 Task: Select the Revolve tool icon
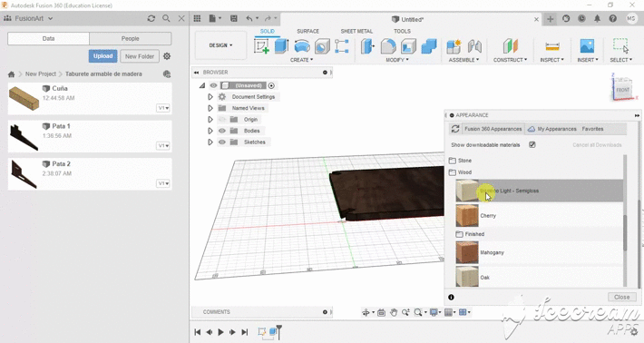(302, 46)
